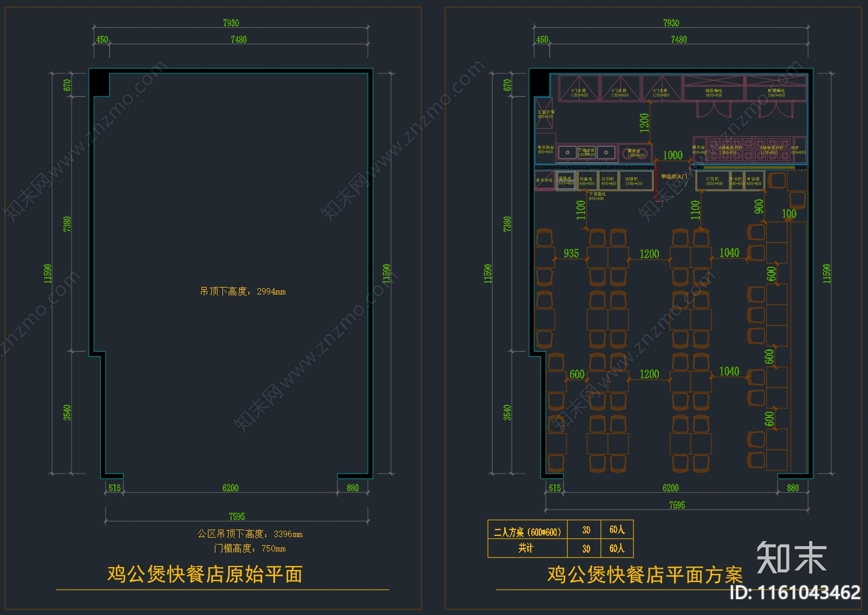
Task: Select the 1200 aisle dimension text
Action: coord(649,254)
